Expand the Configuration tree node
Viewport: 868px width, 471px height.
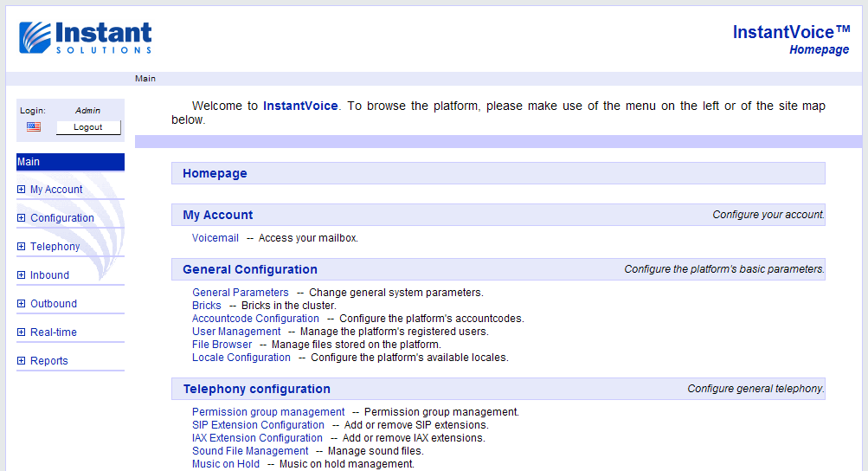point(22,218)
